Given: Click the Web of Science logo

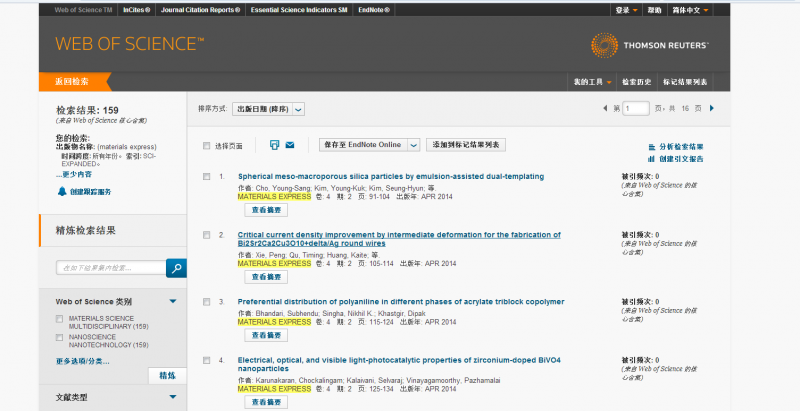Looking at the screenshot, I should 130,44.
